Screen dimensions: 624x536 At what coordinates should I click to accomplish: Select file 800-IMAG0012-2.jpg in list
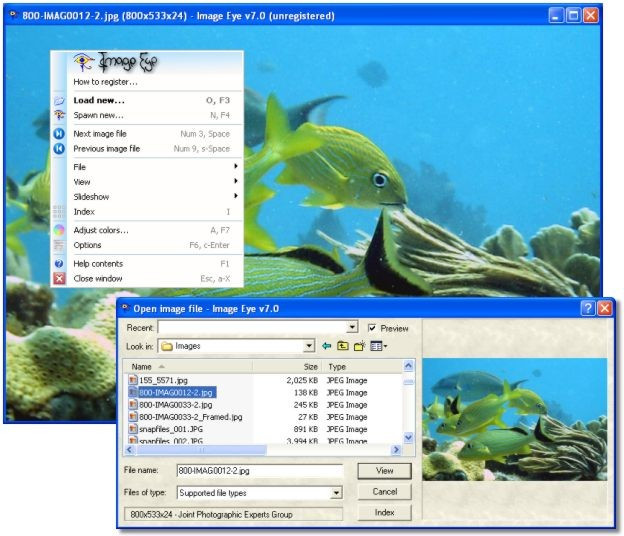177,393
